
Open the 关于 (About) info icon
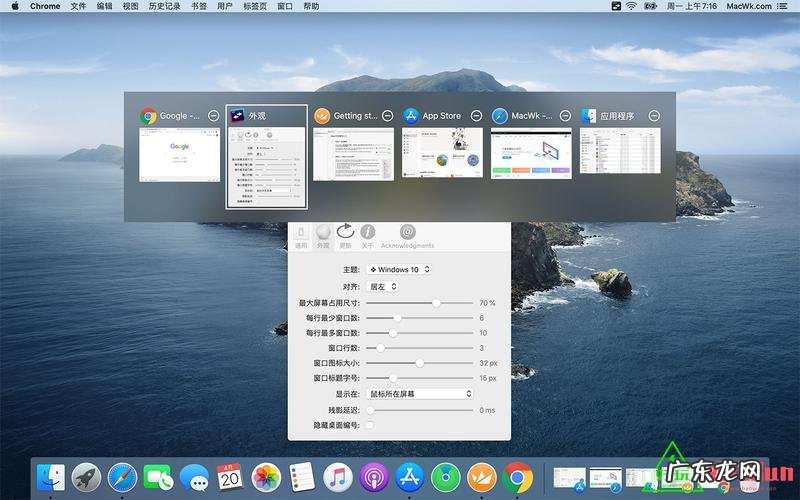[x=368, y=232]
